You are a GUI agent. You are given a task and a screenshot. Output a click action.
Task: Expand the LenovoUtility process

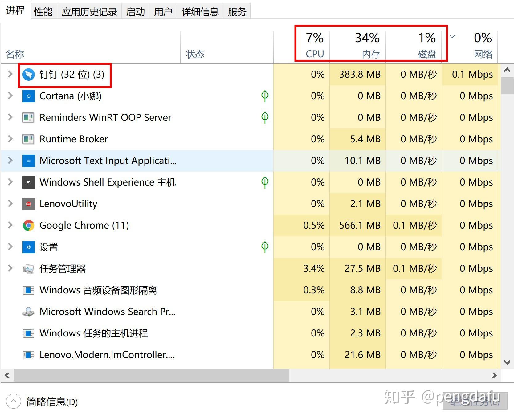[10, 204]
